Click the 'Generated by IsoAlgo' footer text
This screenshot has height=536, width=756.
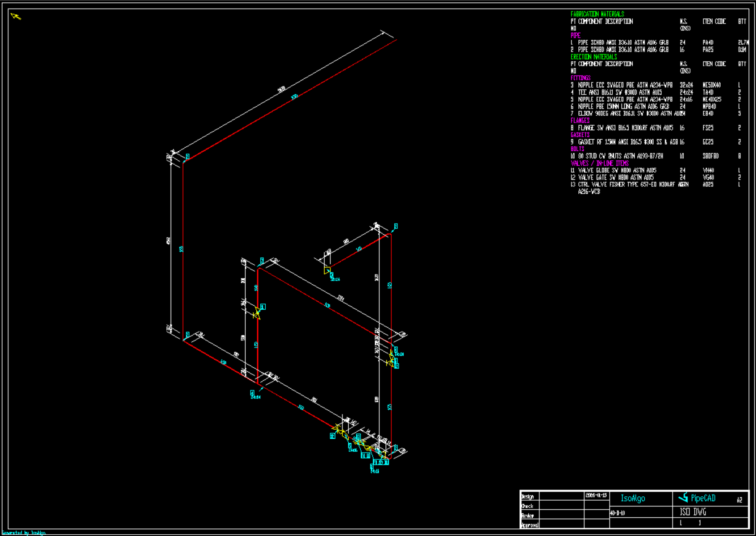coord(23,533)
